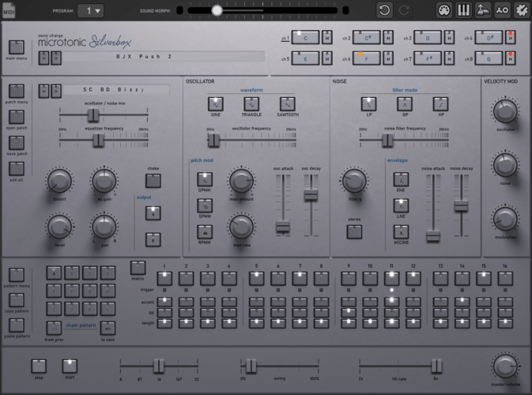This screenshot has height=395, width=532.
Task: Click the copy pattern button
Action: pyautogui.click(x=17, y=300)
